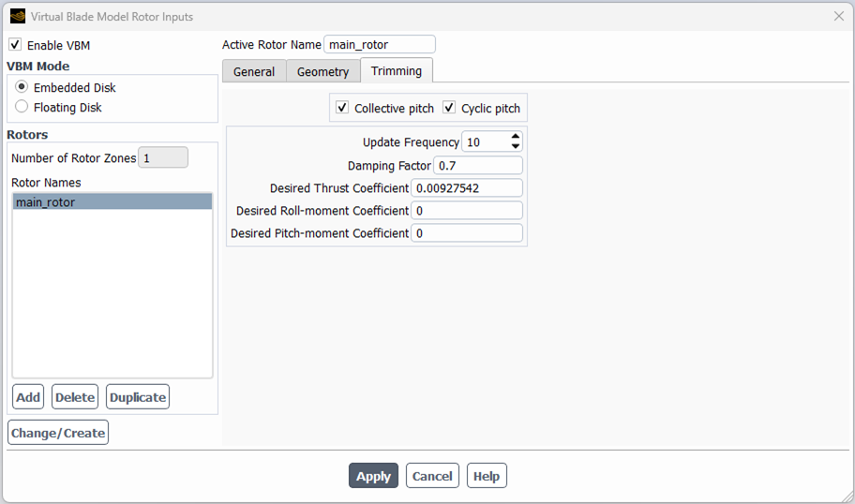Select the Embedded Disk radio option
855x504 pixels.
[22, 87]
